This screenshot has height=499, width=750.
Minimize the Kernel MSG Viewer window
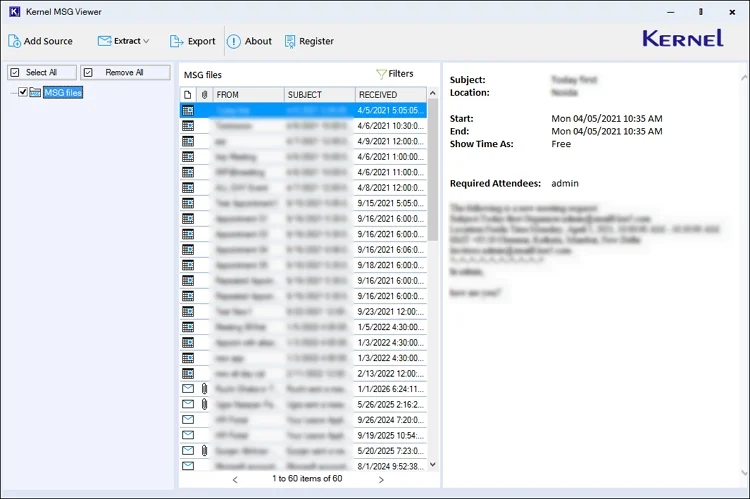coord(671,12)
